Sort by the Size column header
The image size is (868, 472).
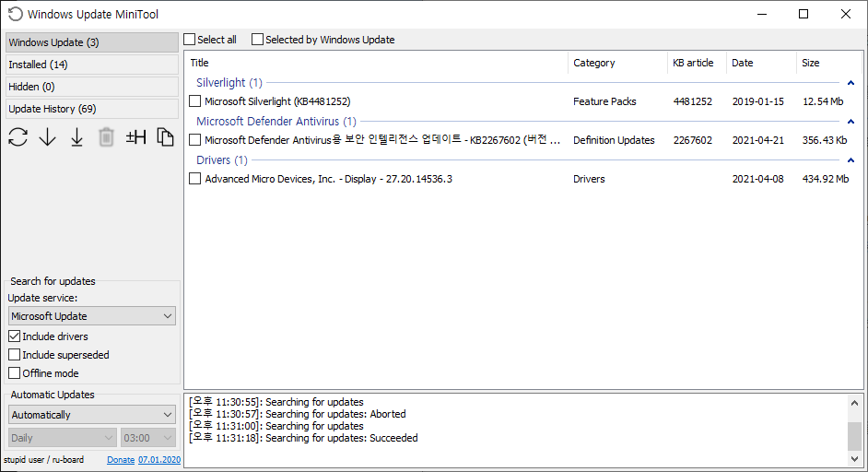[829, 63]
